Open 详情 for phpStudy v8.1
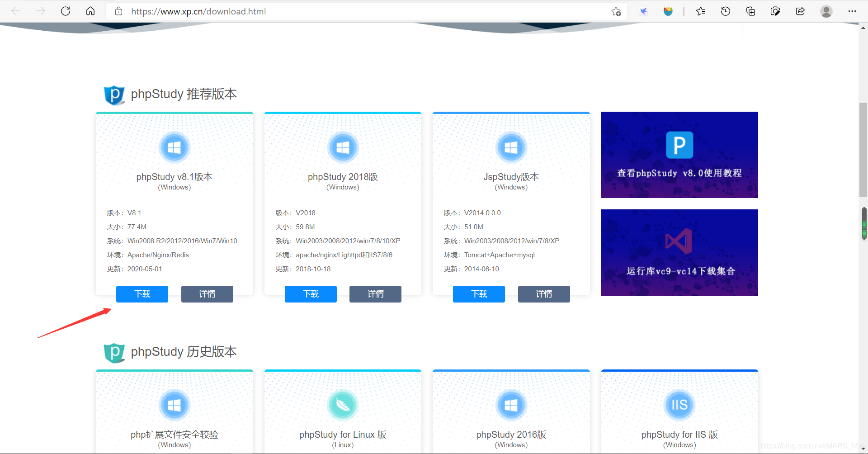 (207, 294)
